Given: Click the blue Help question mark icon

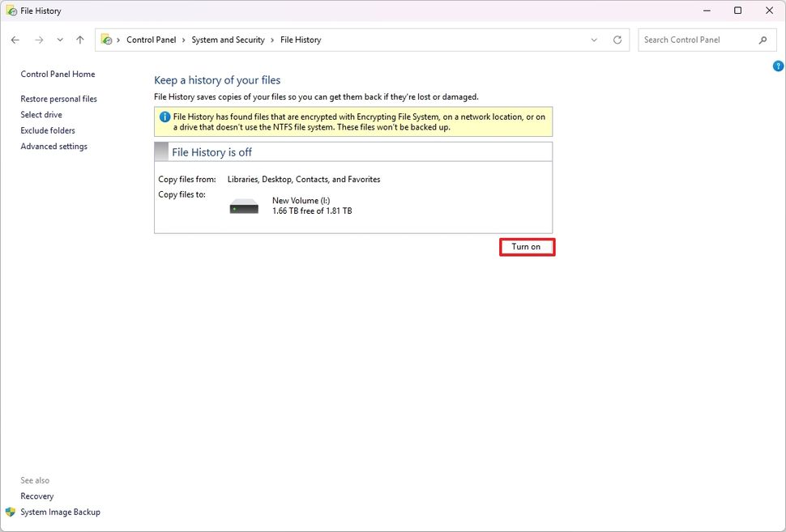Looking at the screenshot, I should pyautogui.click(x=778, y=66).
